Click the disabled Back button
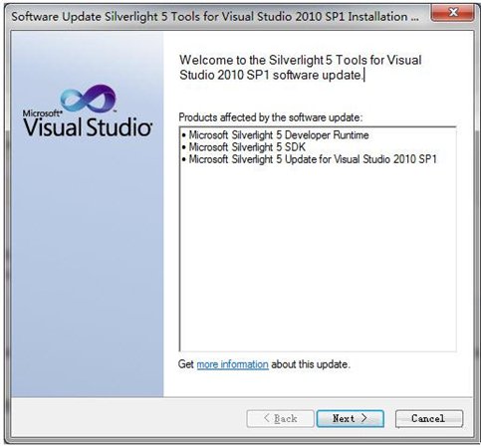This screenshot has height=448, width=481. (x=280, y=418)
